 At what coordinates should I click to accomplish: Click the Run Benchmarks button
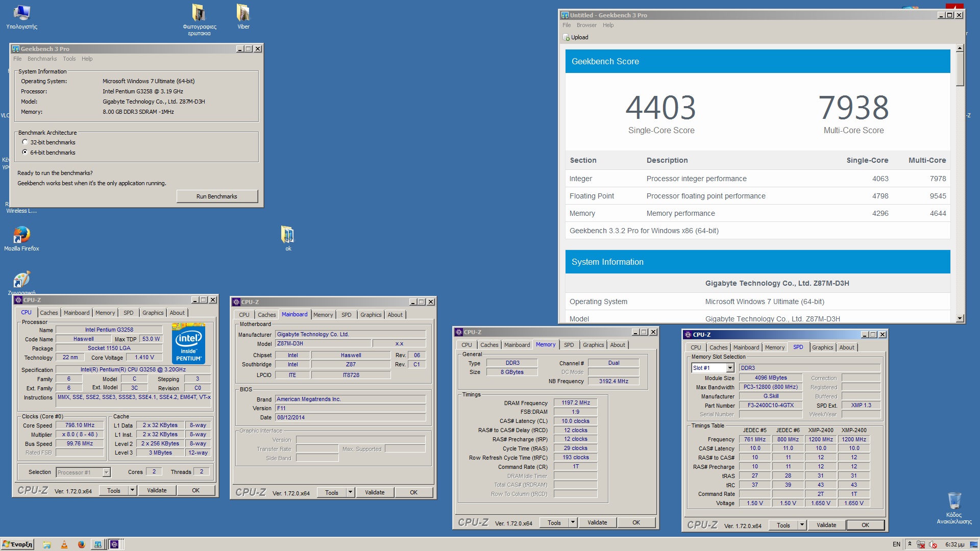click(217, 196)
